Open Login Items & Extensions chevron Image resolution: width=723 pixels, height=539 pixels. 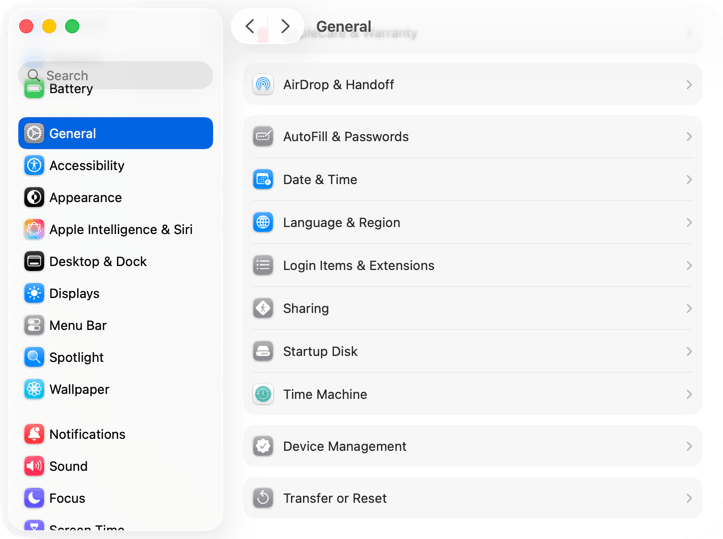coord(689,265)
